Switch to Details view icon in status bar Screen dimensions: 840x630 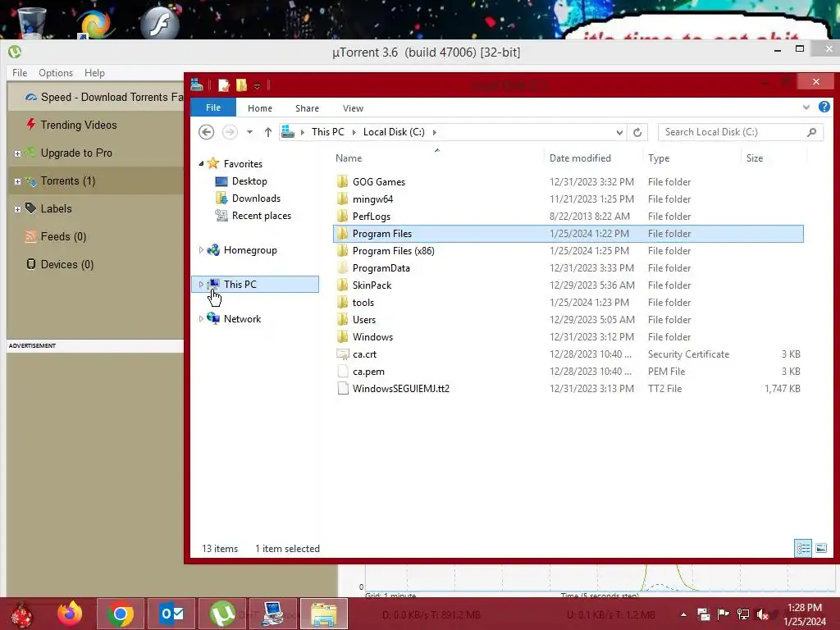[x=803, y=548]
